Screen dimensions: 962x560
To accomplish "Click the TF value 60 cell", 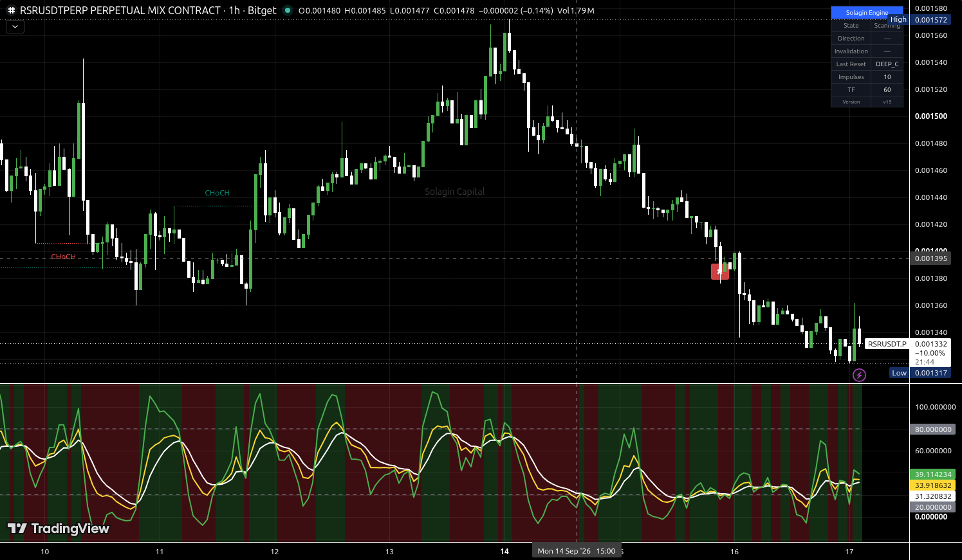I will 887,90.
